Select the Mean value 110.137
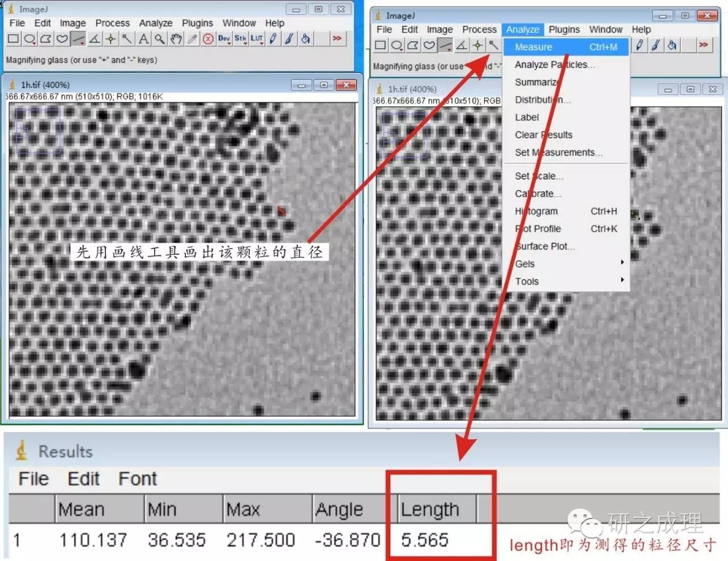Screen dimensions: 728x561 (93, 540)
